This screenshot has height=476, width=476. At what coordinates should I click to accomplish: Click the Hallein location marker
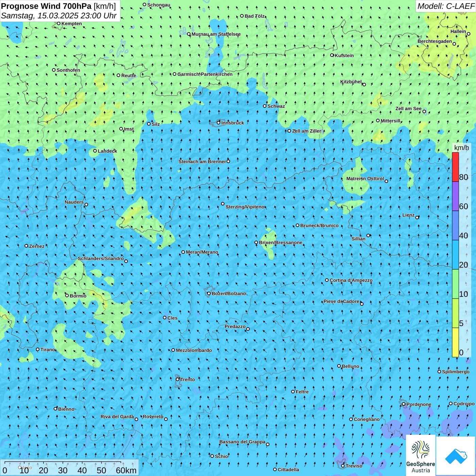click(x=469, y=34)
